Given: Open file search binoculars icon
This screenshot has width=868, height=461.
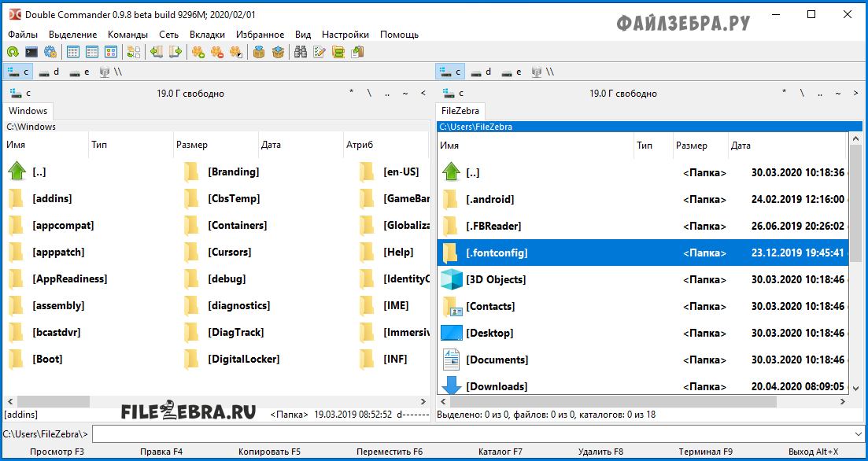Looking at the screenshot, I should tap(301, 52).
